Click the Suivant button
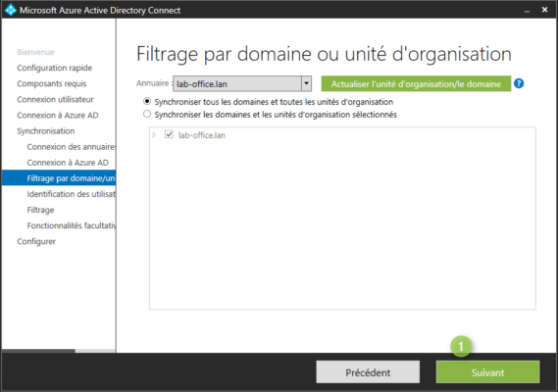The height and width of the screenshot is (392, 558). point(487,372)
